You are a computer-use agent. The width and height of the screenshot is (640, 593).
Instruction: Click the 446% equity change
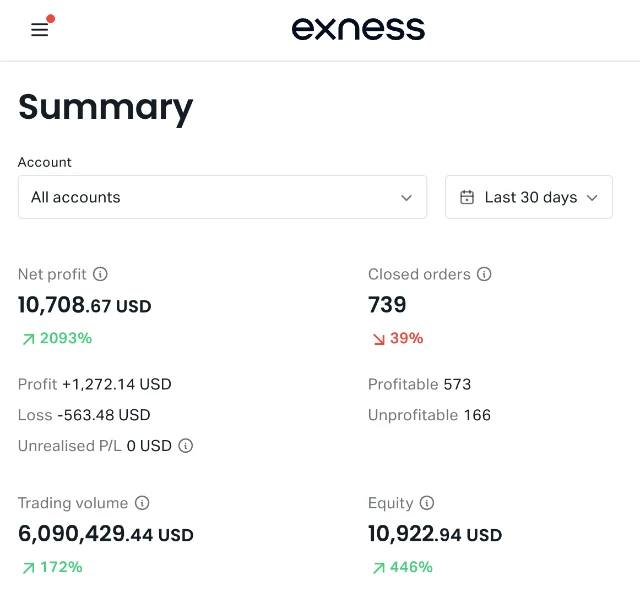click(411, 567)
